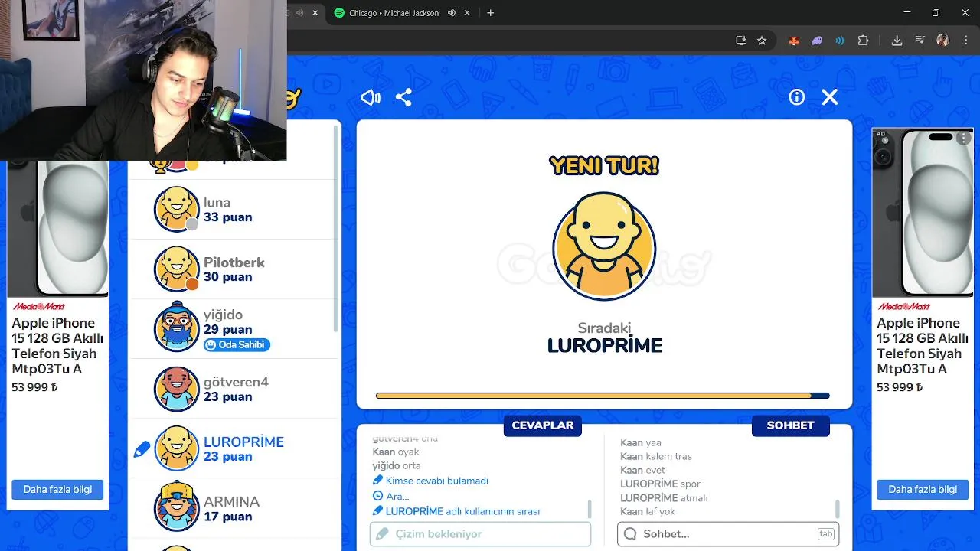Click ARMINA's avatar in player list
The image size is (980, 551).
(177, 507)
